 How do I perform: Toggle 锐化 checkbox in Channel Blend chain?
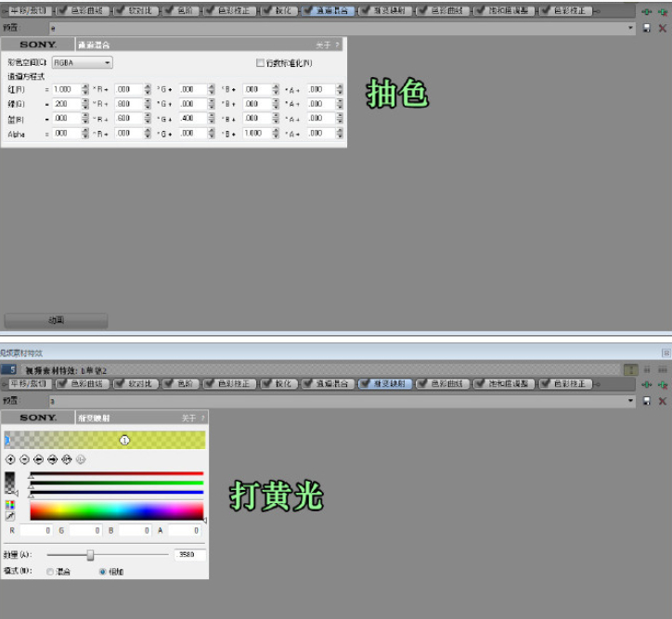[266, 10]
